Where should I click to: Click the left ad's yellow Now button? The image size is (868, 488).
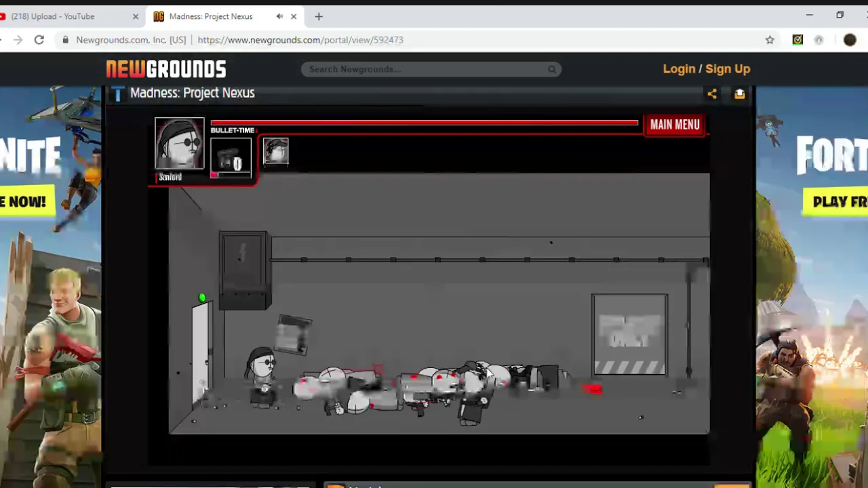pyautogui.click(x=27, y=201)
